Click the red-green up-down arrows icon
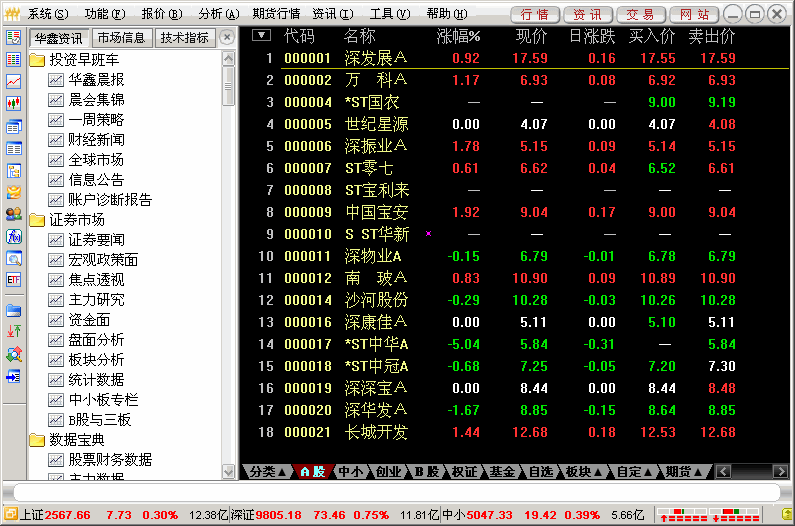 14,332
